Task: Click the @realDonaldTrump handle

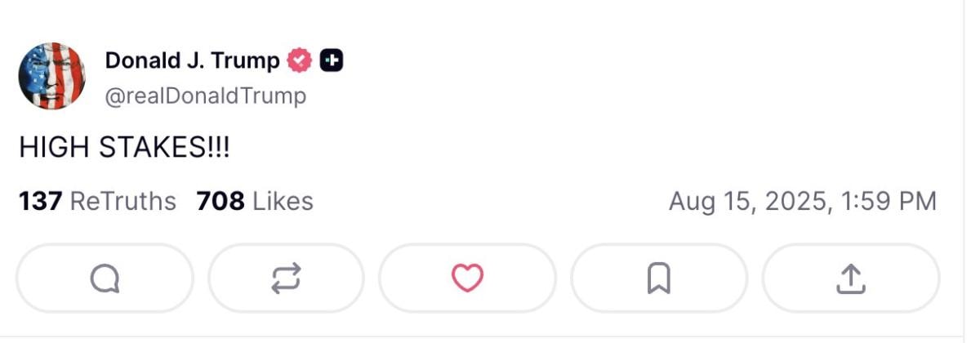Action: pyautogui.click(x=206, y=96)
